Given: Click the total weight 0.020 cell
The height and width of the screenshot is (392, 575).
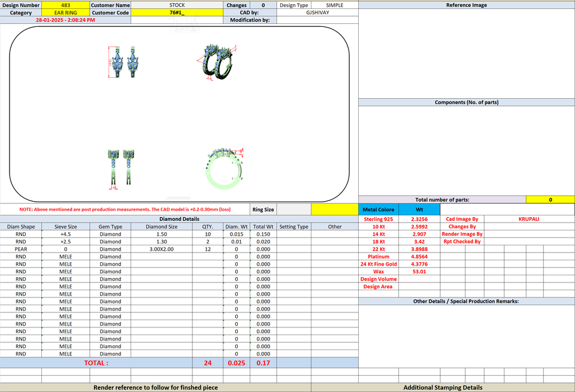Looking at the screenshot, I should point(264,242).
